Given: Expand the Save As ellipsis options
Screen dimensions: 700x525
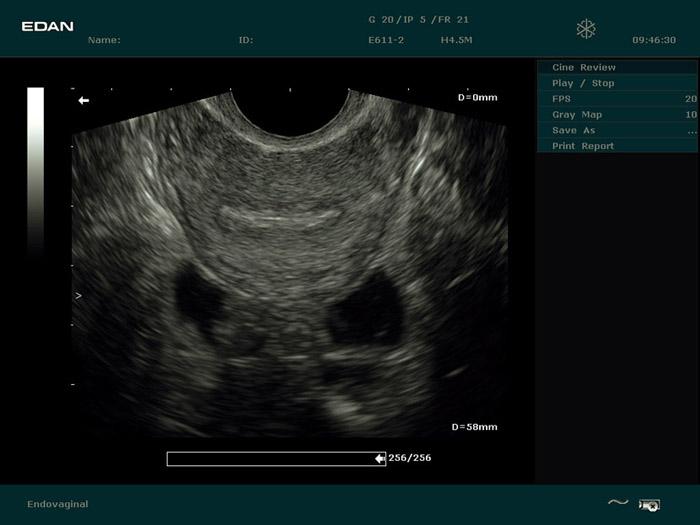Looking at the screenshot, I should pos(691,131).
